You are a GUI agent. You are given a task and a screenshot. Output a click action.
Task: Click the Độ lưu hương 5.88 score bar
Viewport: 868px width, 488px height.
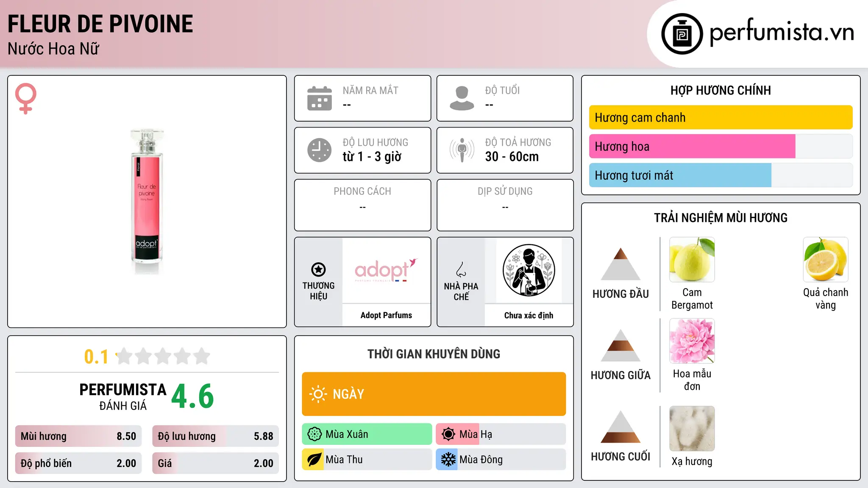(215, 436)
